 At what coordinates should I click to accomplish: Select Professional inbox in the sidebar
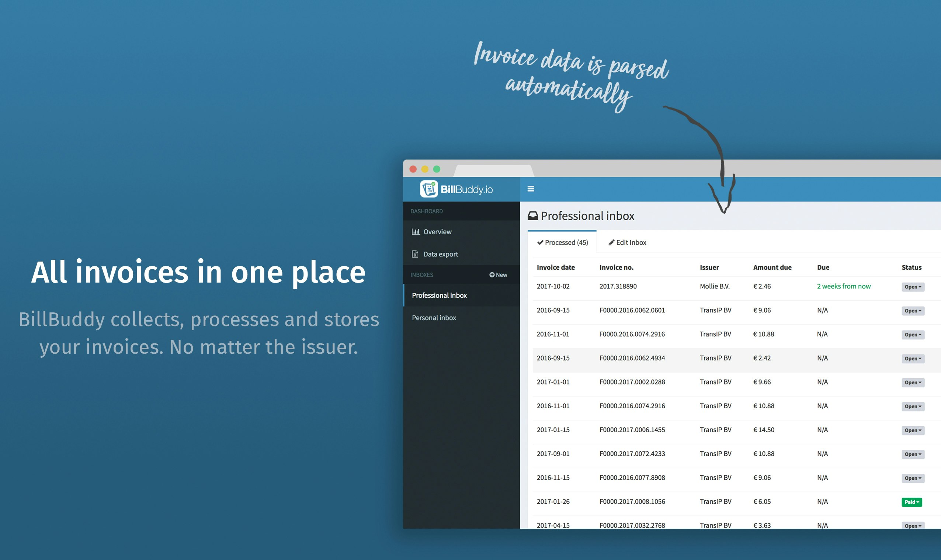tap(439, 295)
